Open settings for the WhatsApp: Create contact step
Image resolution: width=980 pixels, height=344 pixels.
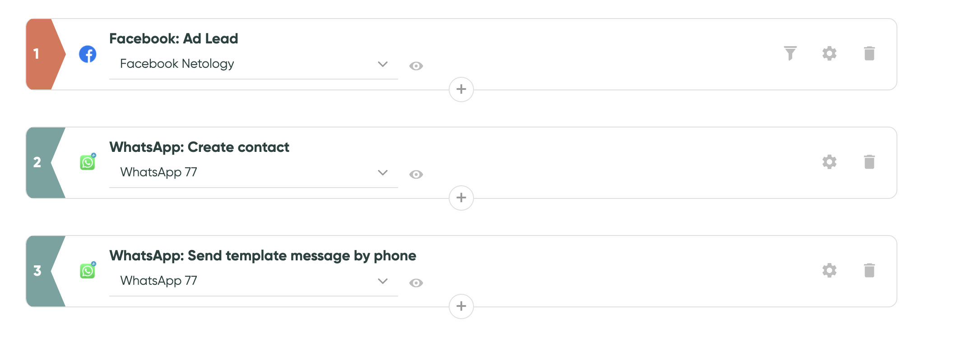[x=830, y=161]
